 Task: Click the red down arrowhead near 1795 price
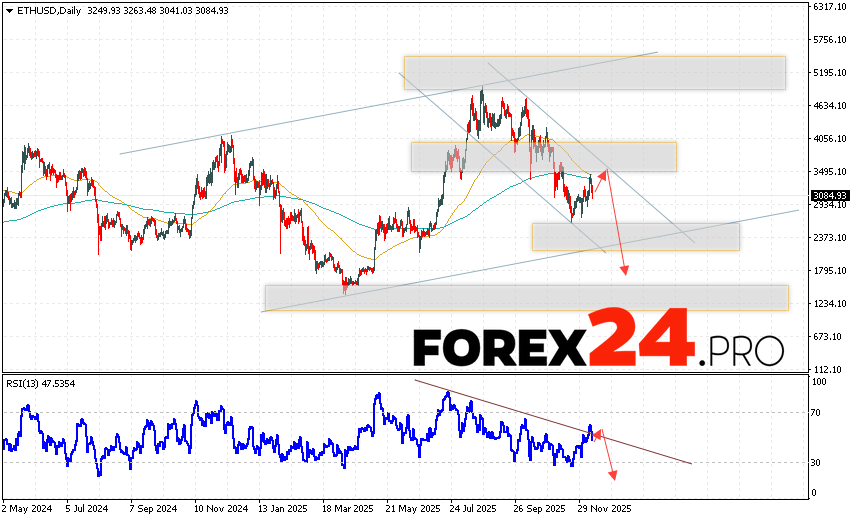(627, 269)
